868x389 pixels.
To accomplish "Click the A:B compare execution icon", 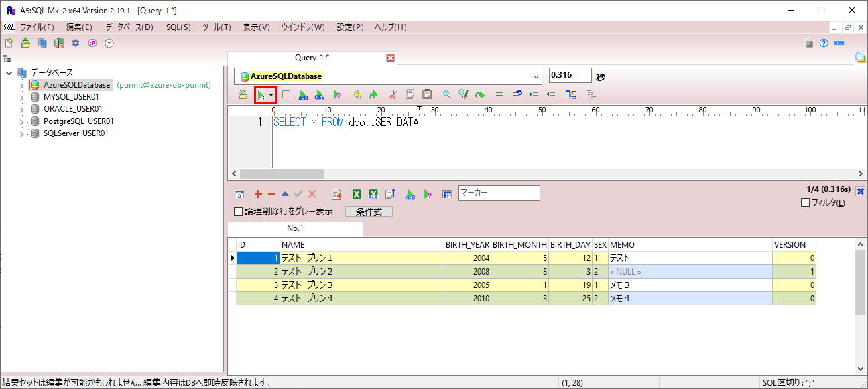I will point(303,95).
